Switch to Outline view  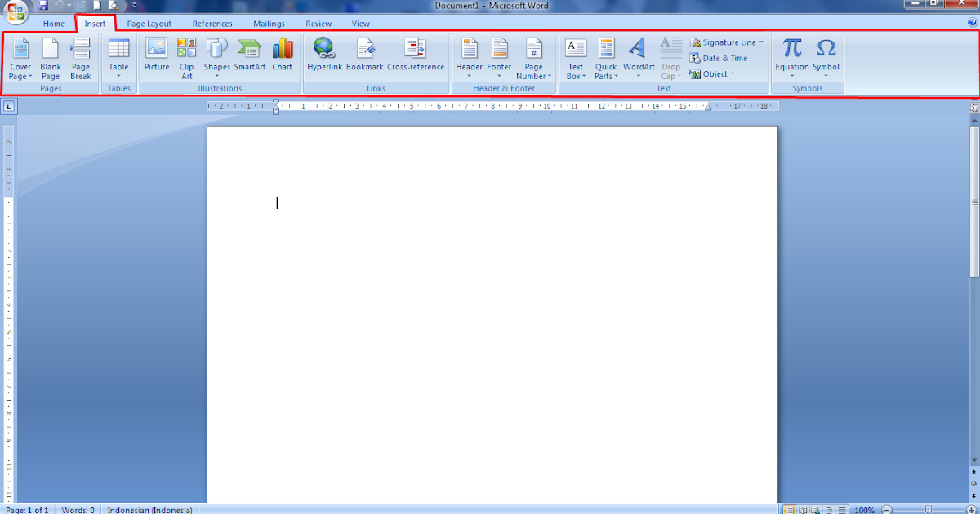[829, 510]
